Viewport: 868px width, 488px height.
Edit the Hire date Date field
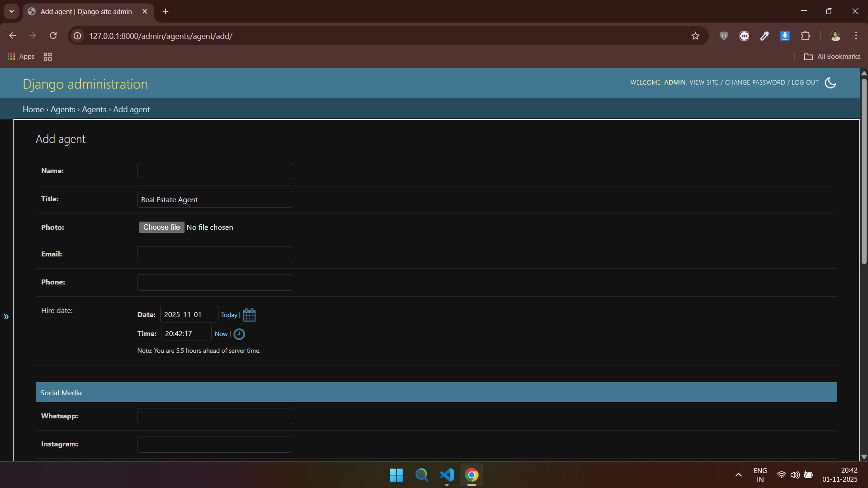[189, 315]
